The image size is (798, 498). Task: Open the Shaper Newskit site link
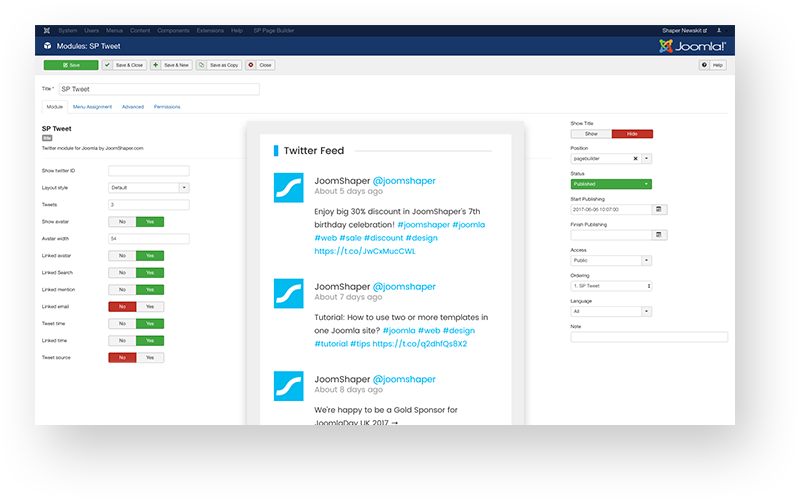pos(685,31)
